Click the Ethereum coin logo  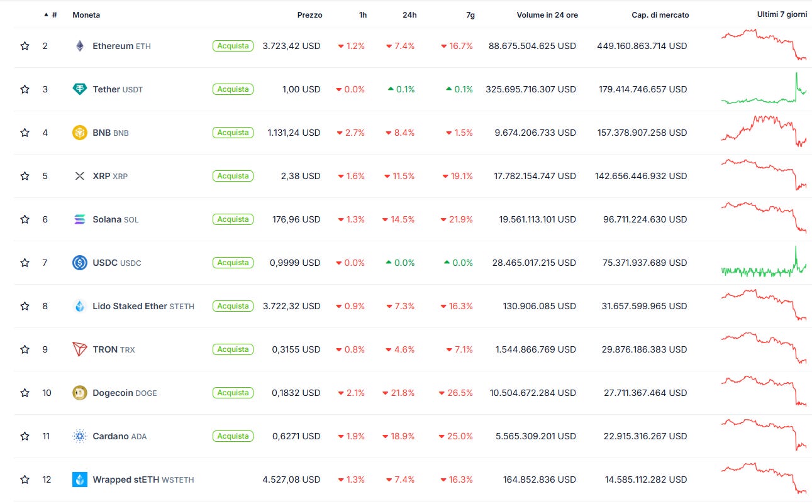[x=80, y=46]
